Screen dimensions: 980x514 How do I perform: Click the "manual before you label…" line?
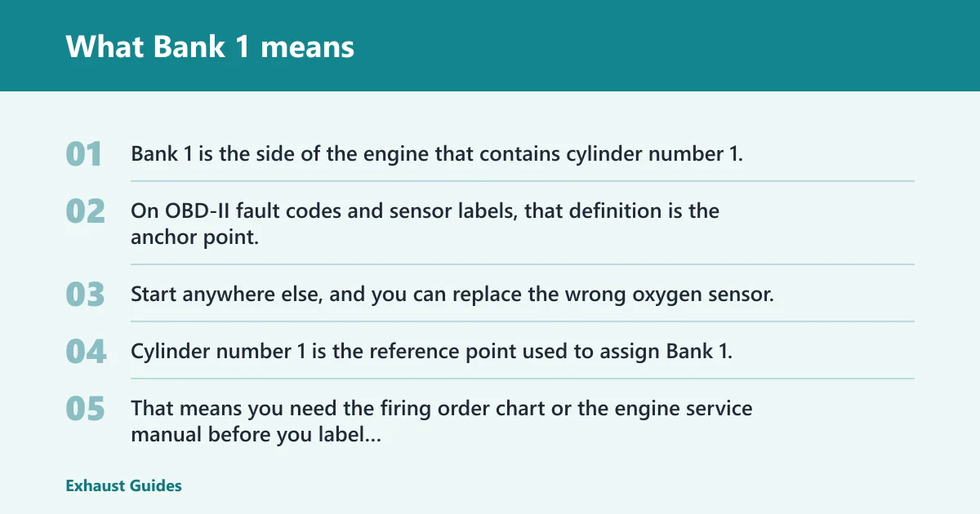[256, 435]
